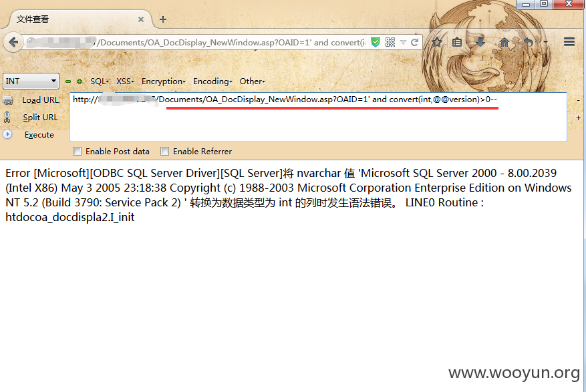Expand the address bar history dropdown arrow
Viewport: 586px width, 392px height.
click(x=403, y=42)
